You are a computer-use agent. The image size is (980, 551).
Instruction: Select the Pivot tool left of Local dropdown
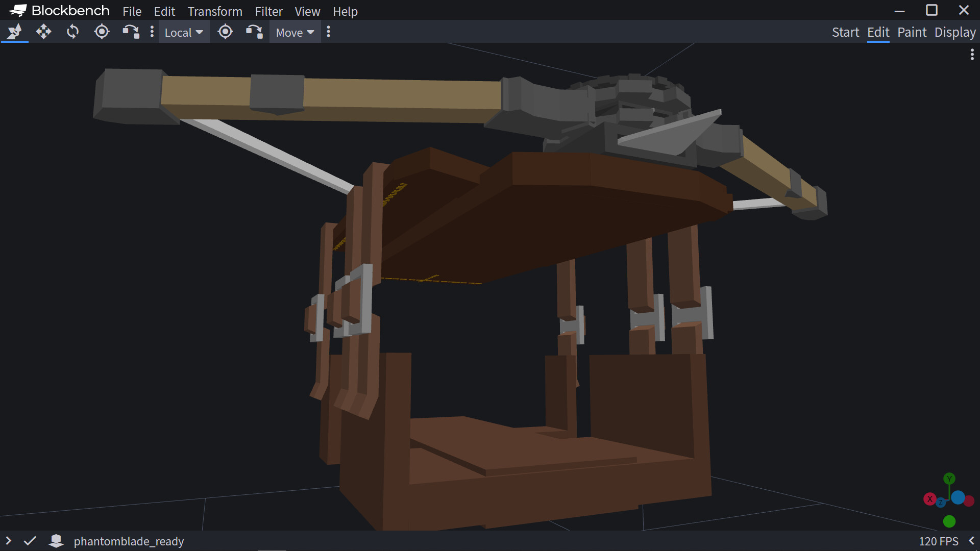tap(102, 32)
